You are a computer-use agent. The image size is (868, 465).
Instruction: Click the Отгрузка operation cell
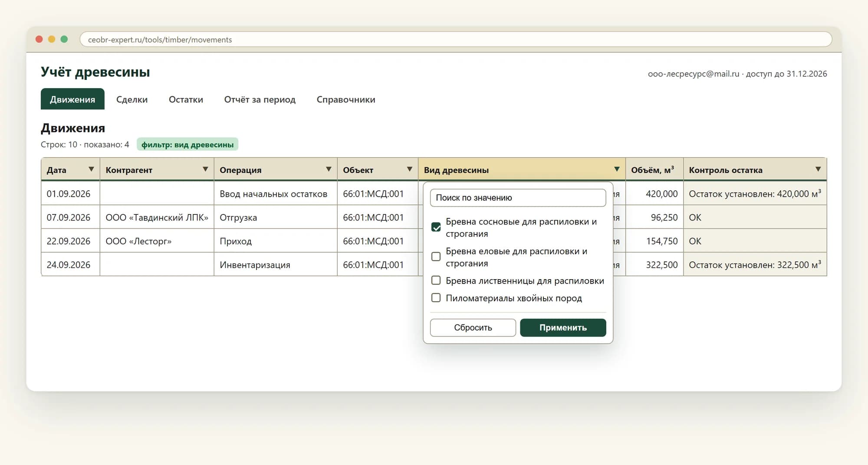click(x=275, y=217)
